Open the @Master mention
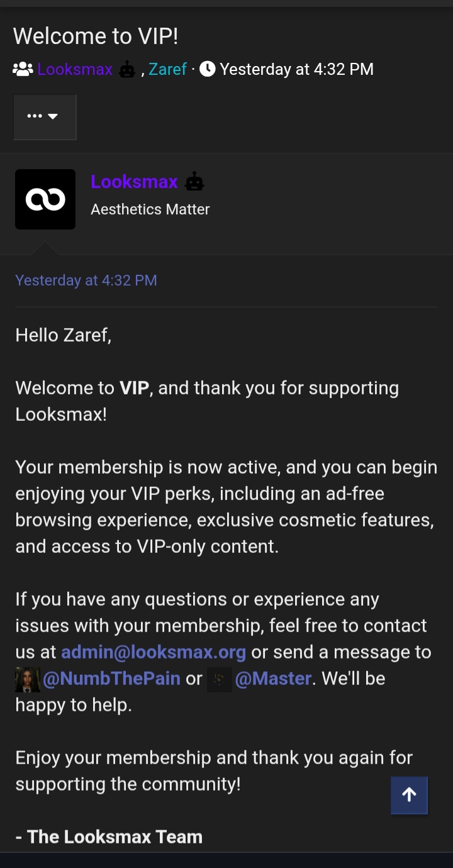 point(273,679)
